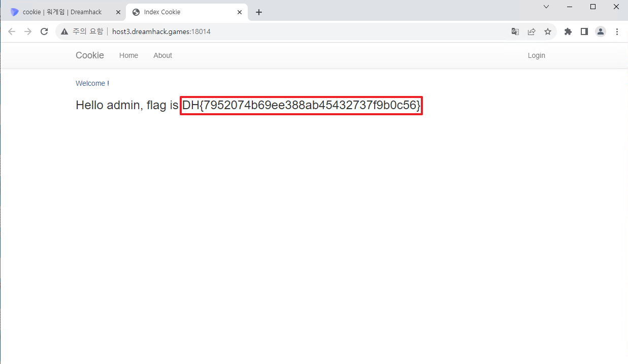Click the Welcome link
The height and width of the screenshot is (364, 628).
pos(90,83)
